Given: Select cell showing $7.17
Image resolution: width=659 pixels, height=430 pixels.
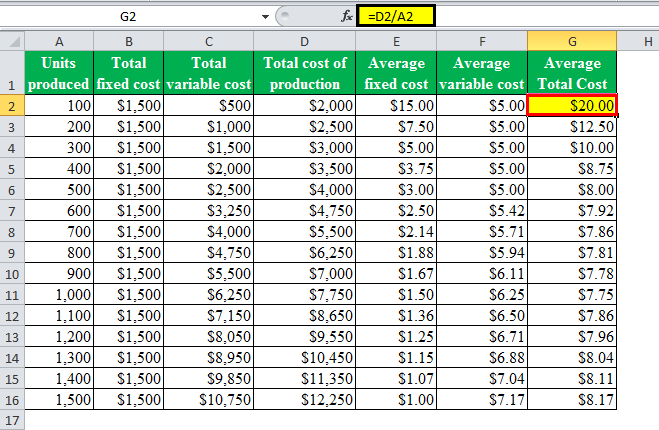Looking at the screenshot, I should (x=482, y=399).
